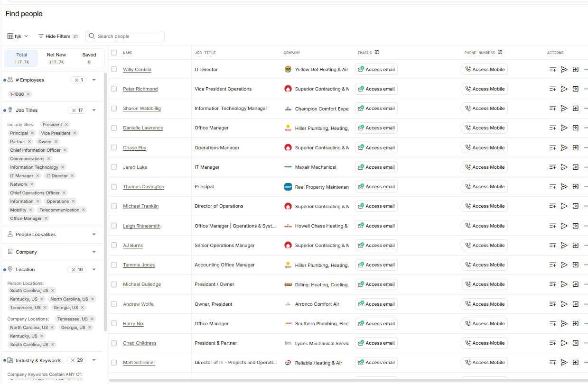Open more actions for Danielle Lawrence
Screen dimensions: 588x384
click(586, 128)
